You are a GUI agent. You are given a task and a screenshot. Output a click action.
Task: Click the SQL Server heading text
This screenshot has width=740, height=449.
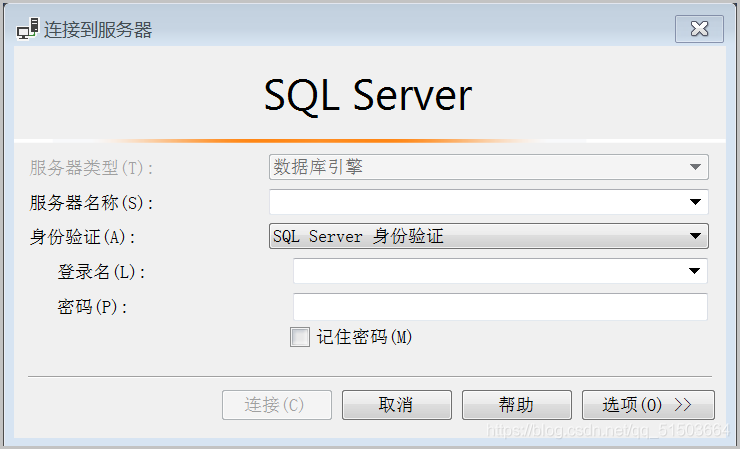point(368,96)
